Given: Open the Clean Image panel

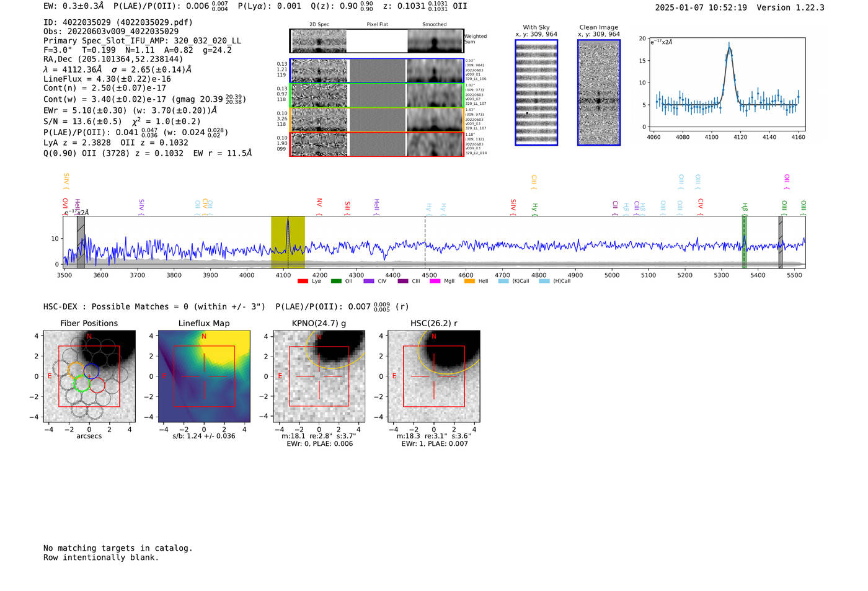Looking at the screenshot, I should click(x=599, y=92).
